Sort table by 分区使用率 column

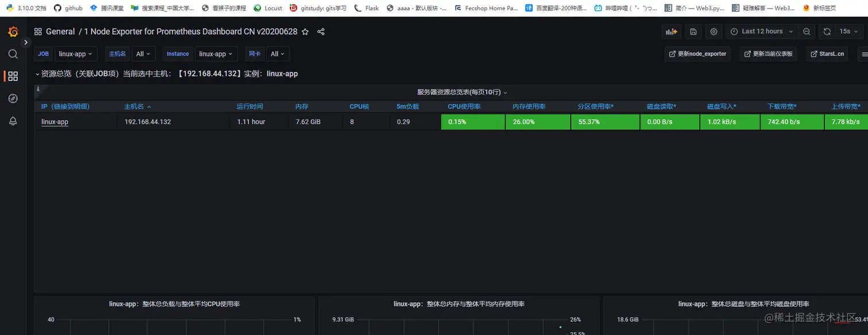point(595,106)
